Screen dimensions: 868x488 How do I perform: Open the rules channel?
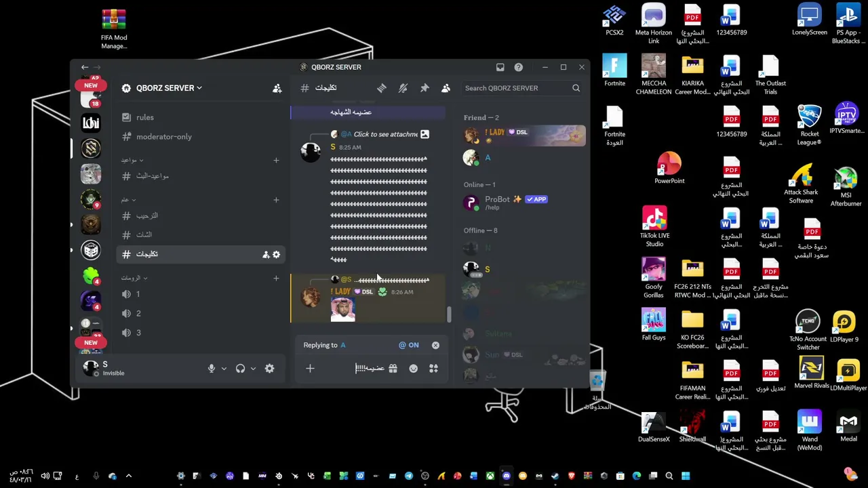point(201,117)
